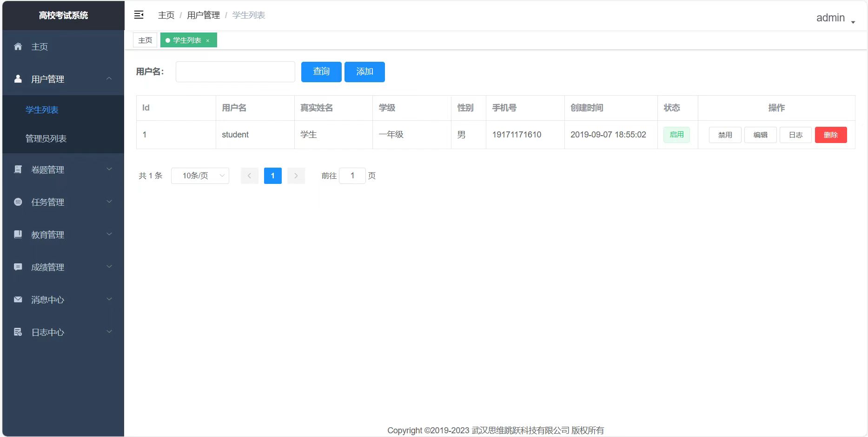Click the green 启用 status tag
Screen dimensions: 868x437
pos(676,135)
